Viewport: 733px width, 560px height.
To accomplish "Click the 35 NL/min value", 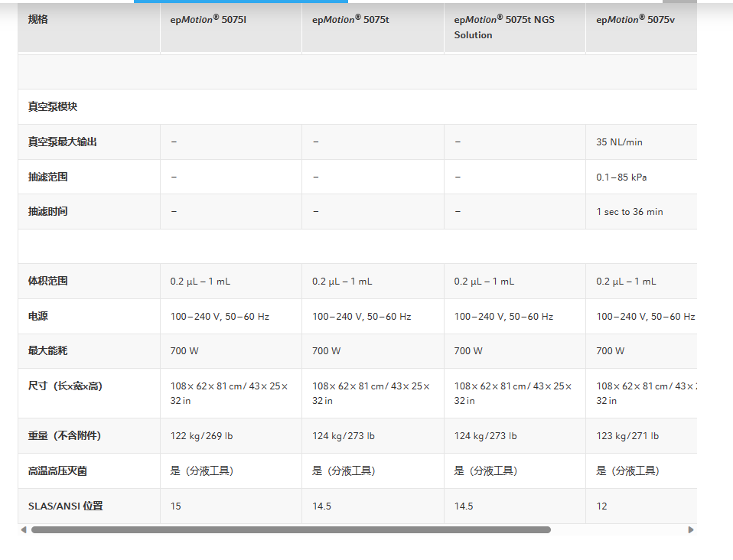I will tap(619, 142).
